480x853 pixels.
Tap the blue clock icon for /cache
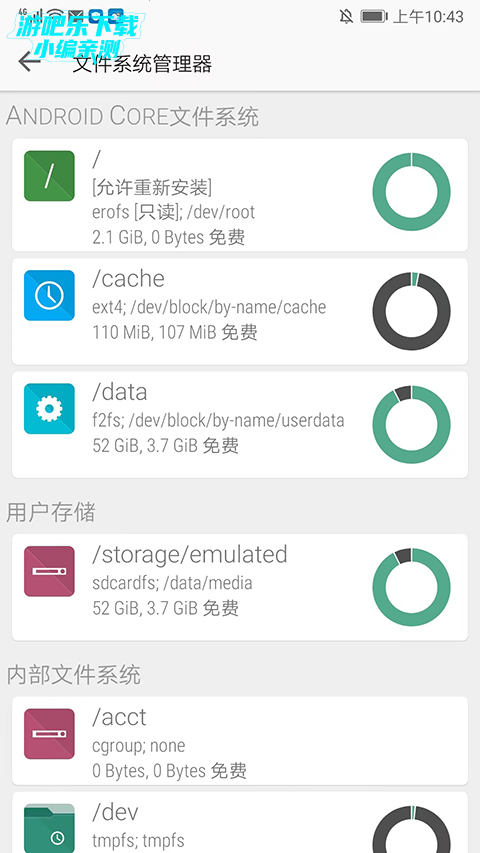coord(49,295)
